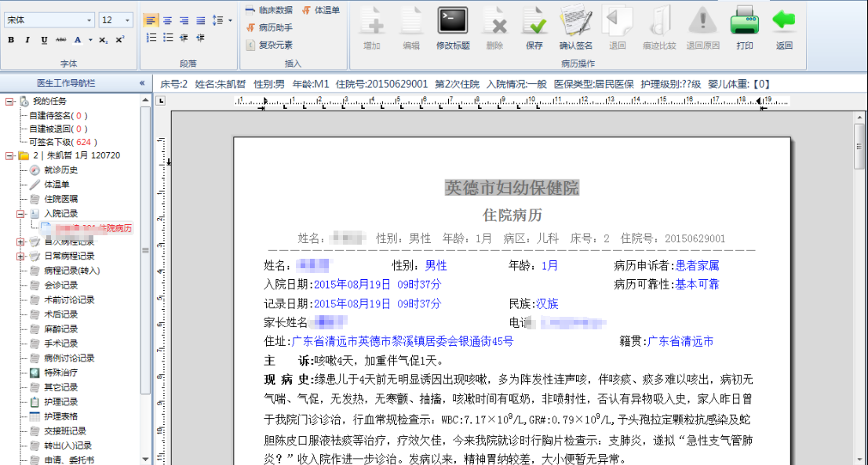Image resolution: width=868 pixels, height=465 pixels.
Task: Expand the 日常病程记录 tree node
Action: point(20,256)
